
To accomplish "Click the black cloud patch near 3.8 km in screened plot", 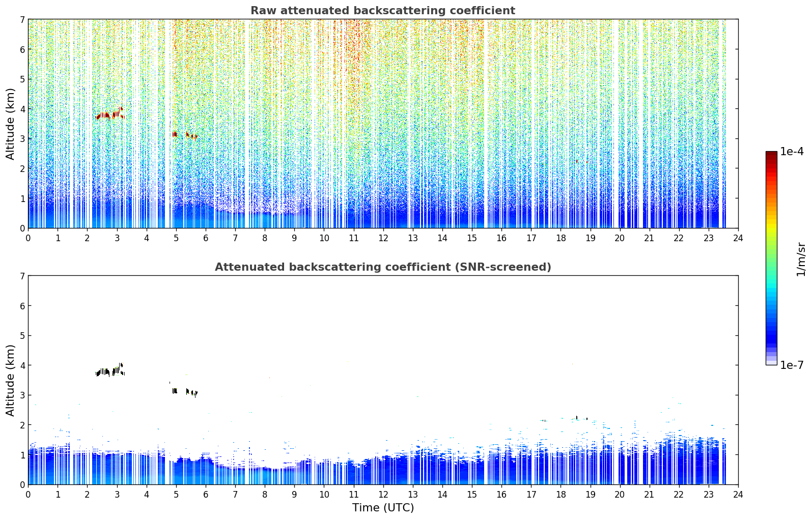I will click(110, 370).
